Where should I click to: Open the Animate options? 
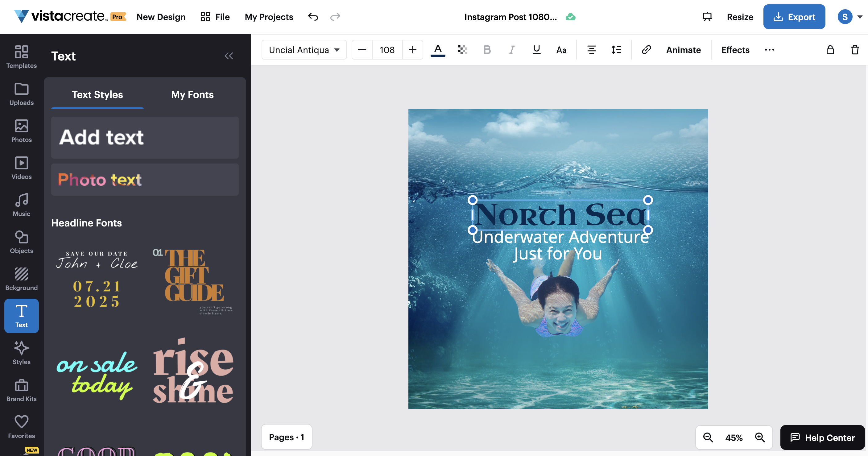(683, 50)
